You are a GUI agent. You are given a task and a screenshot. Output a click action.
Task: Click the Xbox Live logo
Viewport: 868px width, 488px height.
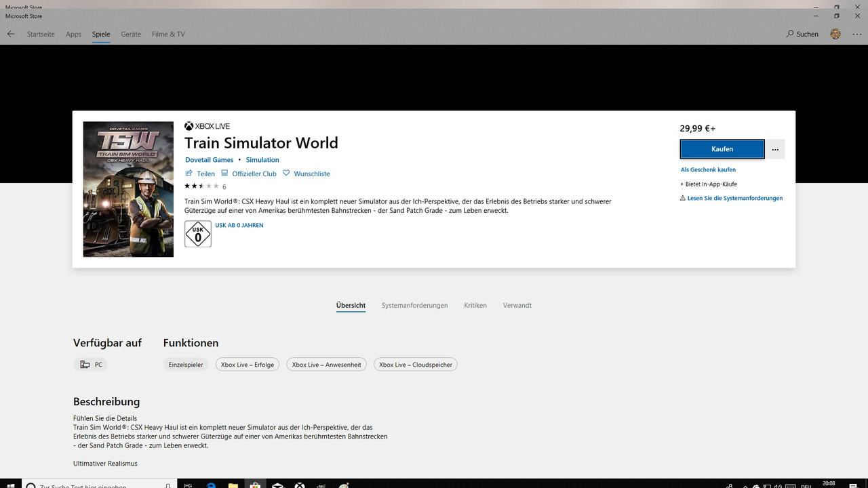[x=207, y=126]
